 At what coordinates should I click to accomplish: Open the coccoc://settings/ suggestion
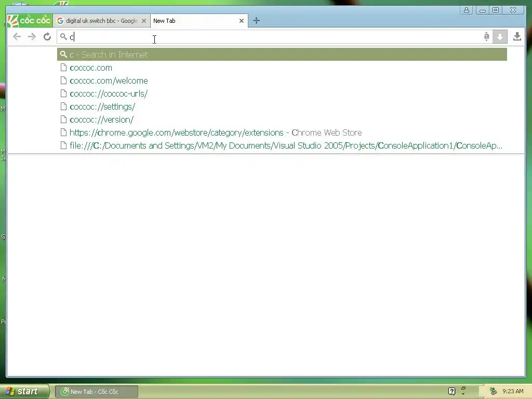(282, 107)
